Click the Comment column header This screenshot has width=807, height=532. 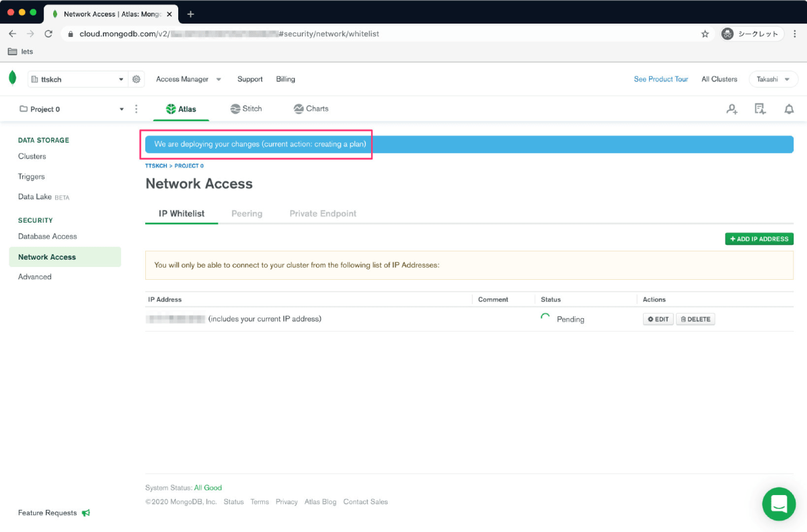pos(493,299)
